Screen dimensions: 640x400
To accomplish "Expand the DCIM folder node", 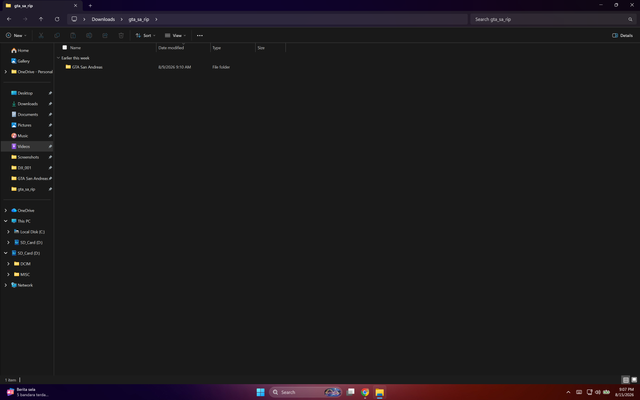I will point(8,264).
